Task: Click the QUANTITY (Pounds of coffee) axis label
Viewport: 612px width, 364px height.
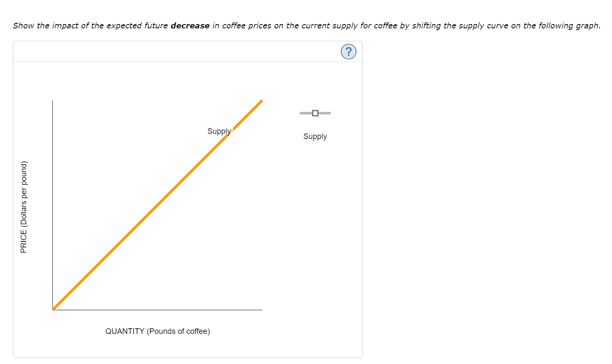Action: (158, 331)
